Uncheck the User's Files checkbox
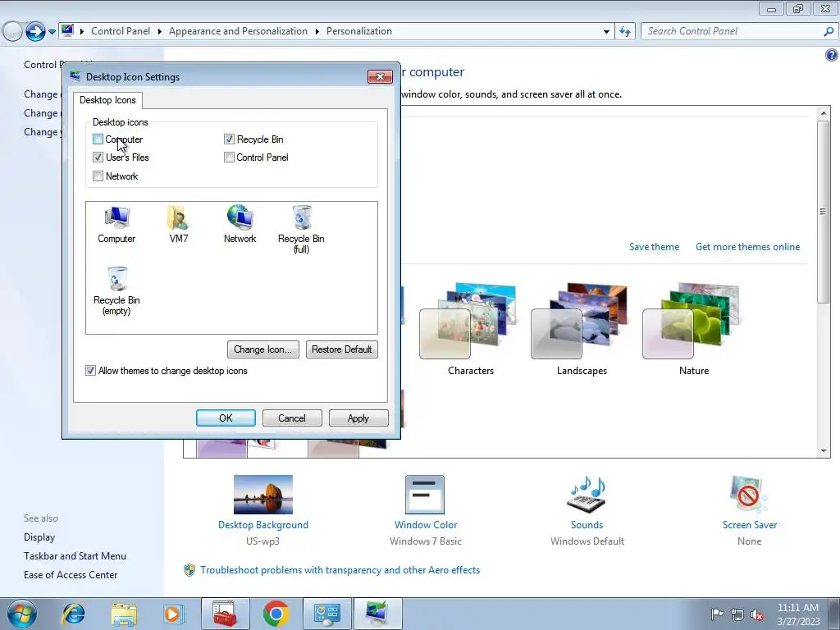The width and height of the screenshot is (840, 630). pos(98,157)
